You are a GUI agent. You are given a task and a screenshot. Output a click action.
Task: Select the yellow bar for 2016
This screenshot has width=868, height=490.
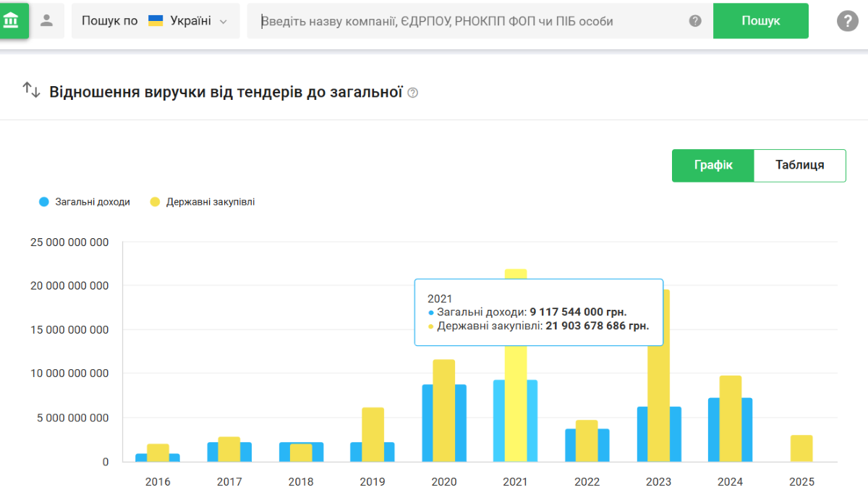(158, 452)
